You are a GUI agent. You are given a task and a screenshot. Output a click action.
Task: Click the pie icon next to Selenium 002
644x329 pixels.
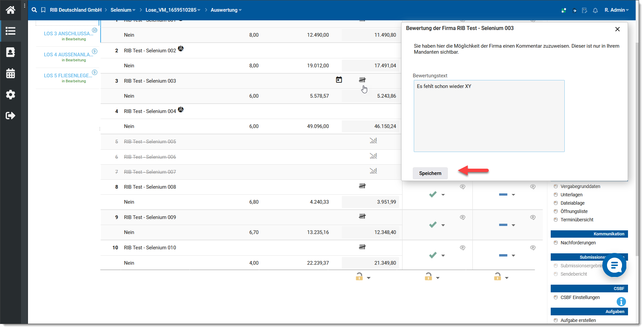pyautogui.click(x=181, y=49)
